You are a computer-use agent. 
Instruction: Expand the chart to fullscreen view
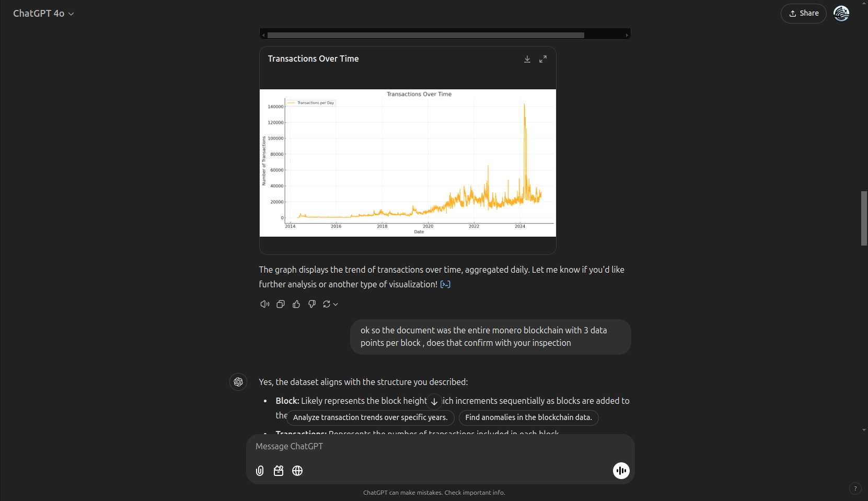pos(543,59)
